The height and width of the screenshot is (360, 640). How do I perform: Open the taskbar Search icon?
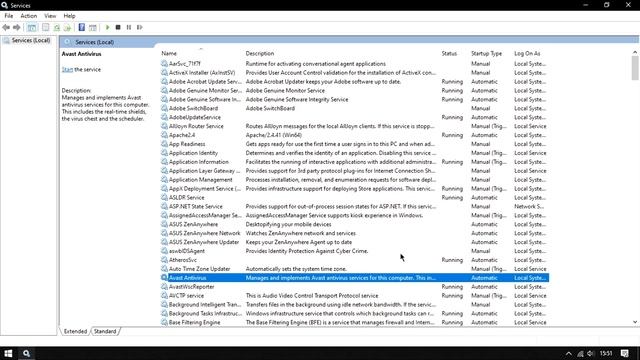pos(26,353)
